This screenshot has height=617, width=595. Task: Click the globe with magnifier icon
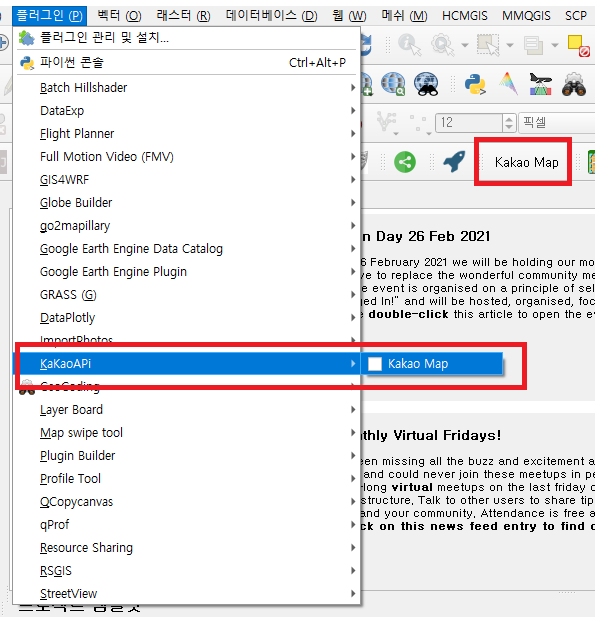(394, 84)
